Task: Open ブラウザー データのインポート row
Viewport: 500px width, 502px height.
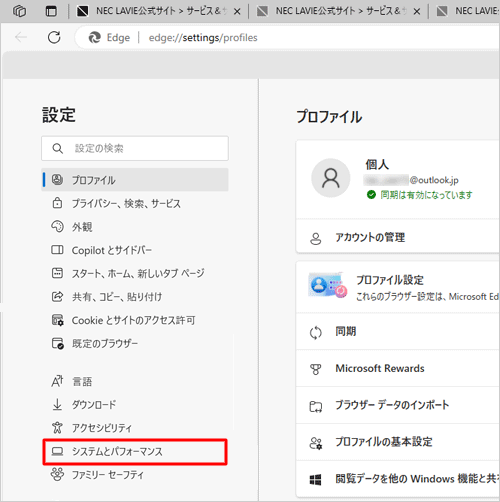Action: [x=398, y=406]
